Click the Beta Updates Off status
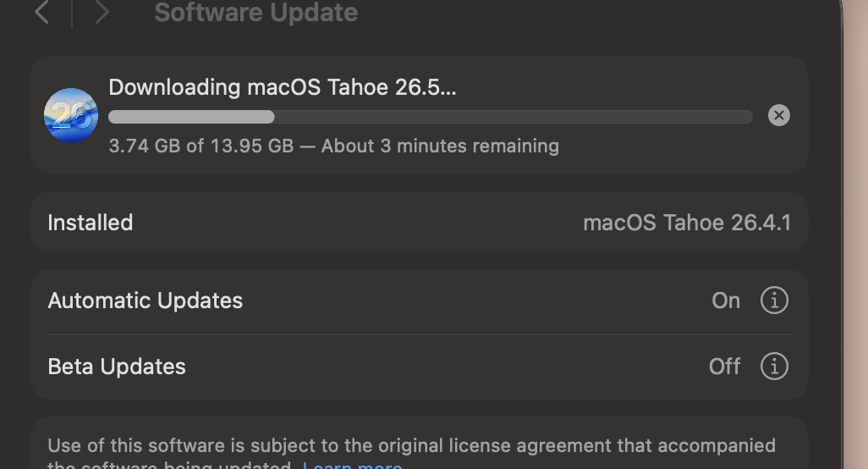 (x=724, y=367)
